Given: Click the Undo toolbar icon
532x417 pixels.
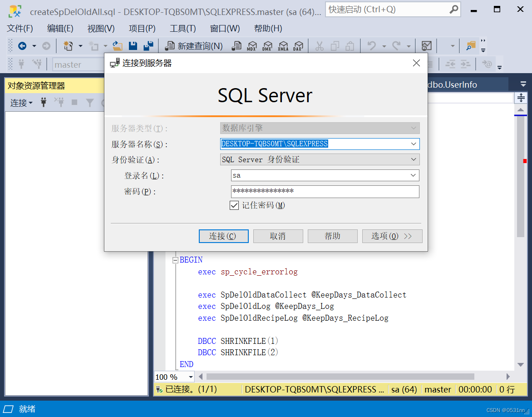Looking at the screenshot, I should (x=371, y=45).
